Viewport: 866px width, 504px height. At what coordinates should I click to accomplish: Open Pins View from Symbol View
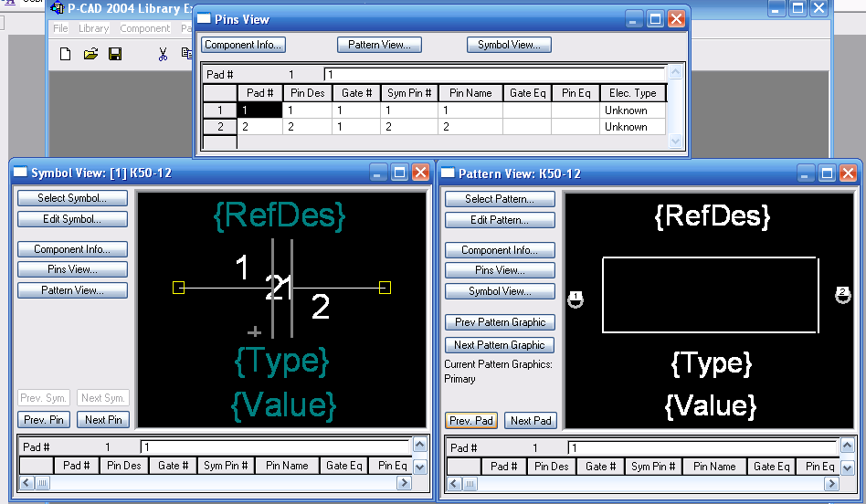pyautogui.click(x=72, y=269)
